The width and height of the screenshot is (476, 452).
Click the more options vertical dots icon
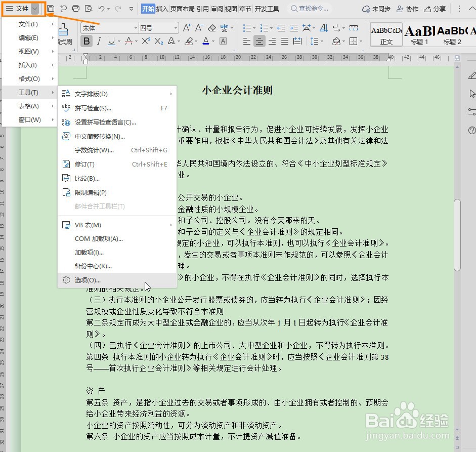pos(459,9)
